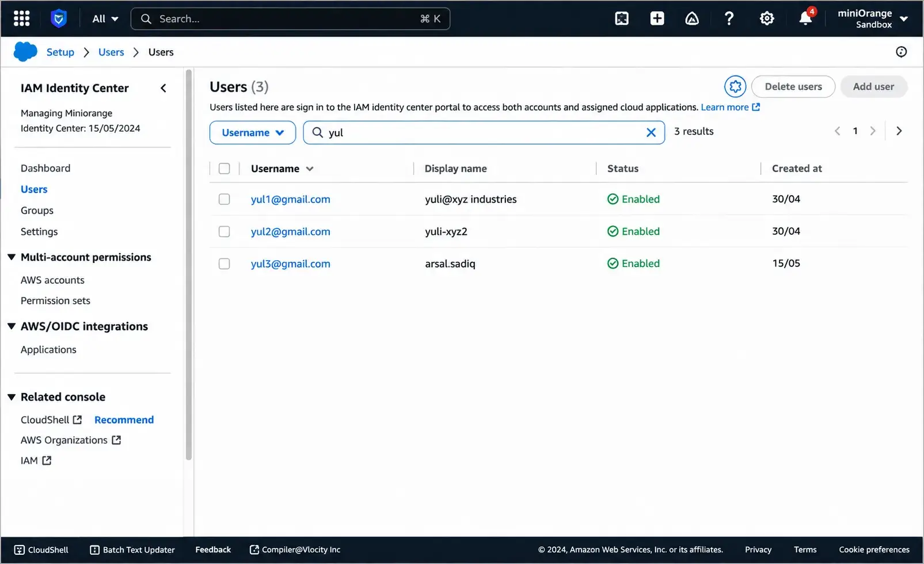This screenshot has width=924, height=564.
Task: Click the sidebar vertical scrollbar
Action: click(188, 265)
